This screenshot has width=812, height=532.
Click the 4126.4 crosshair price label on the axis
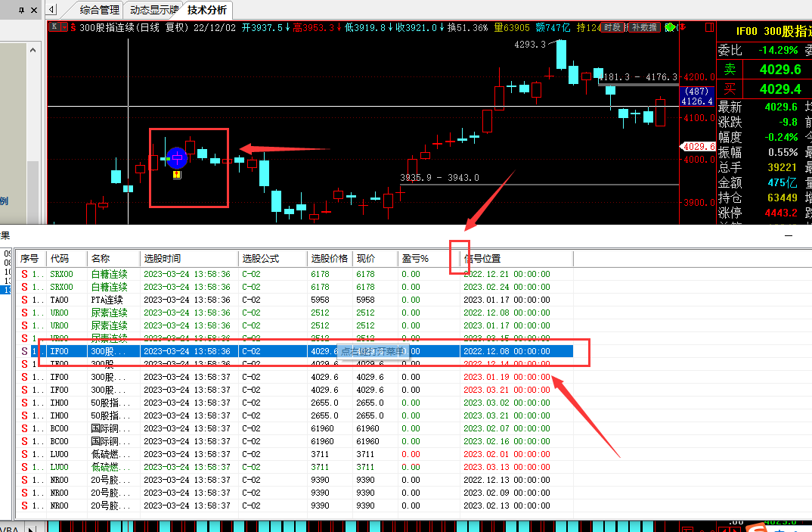pos(696,101)
